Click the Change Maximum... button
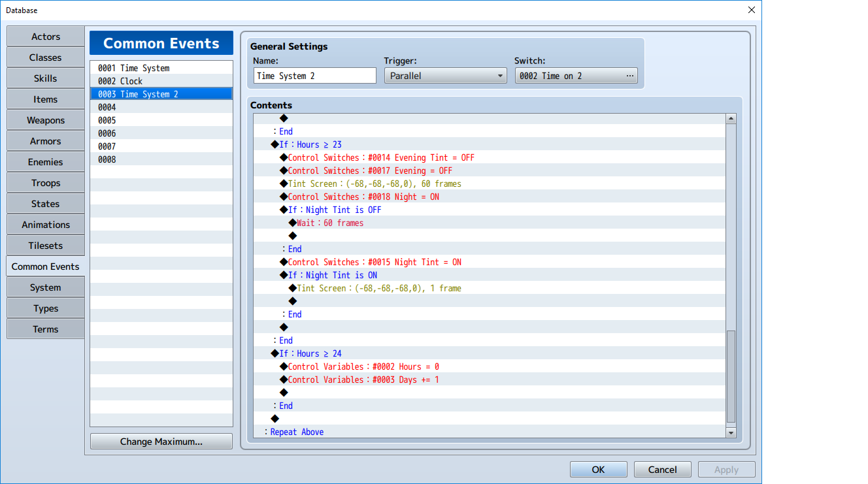 (161, 442)
